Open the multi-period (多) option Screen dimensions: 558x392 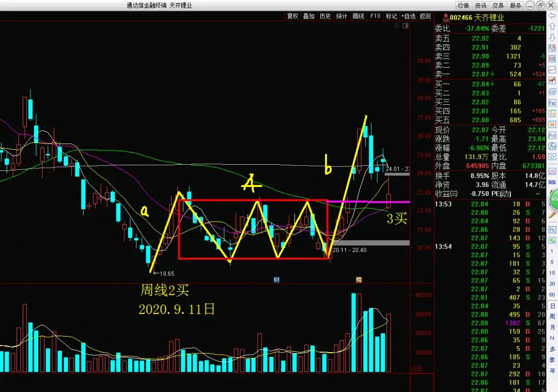point(552,349)
